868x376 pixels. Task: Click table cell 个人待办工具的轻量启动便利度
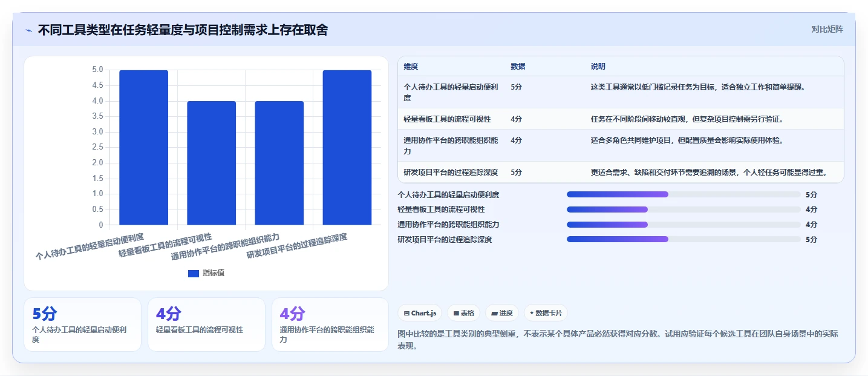pos(451,92)
